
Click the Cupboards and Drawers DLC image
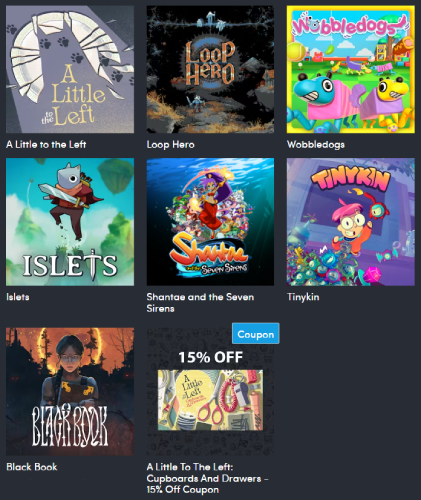pyautogui.click(x=210, y=400)
